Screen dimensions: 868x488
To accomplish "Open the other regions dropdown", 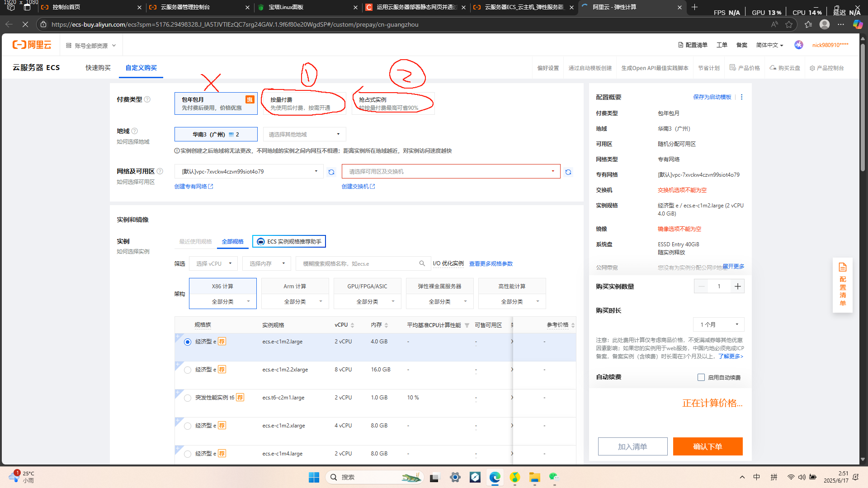I will 305,134.
